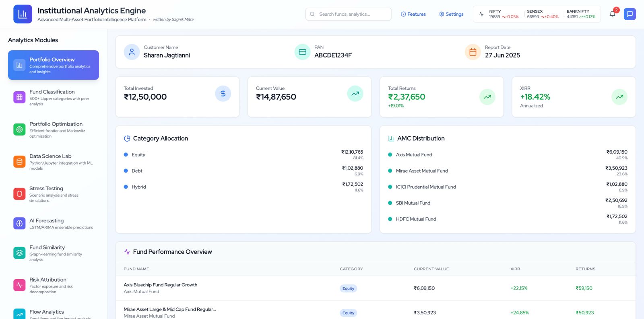
Task: Click the AI Forecasting brain icon
Action: click(x=19, y=223)
